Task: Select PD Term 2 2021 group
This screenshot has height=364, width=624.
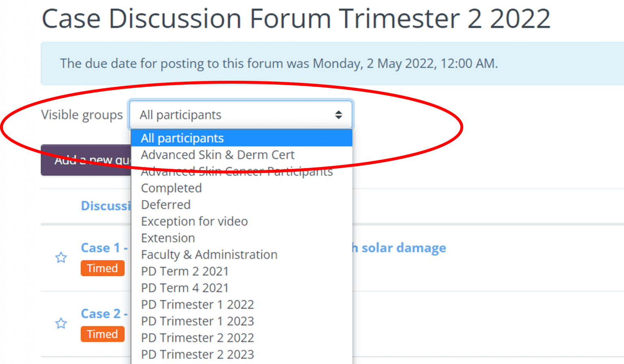Action: pyautogui.click(x=185, y=271)
